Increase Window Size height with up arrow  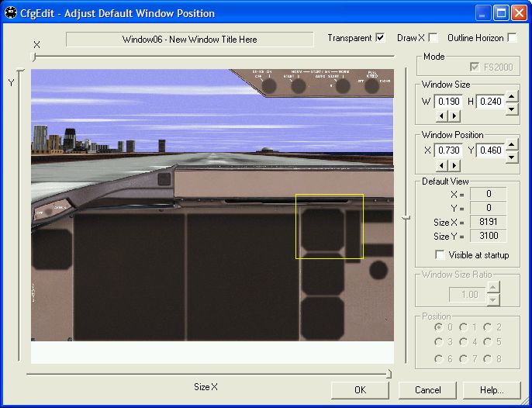pos(511,97)
